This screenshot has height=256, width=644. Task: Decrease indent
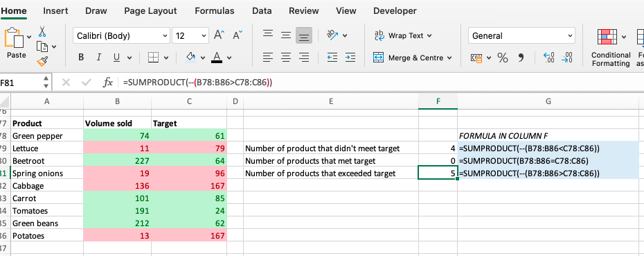[x=332, y=58]
